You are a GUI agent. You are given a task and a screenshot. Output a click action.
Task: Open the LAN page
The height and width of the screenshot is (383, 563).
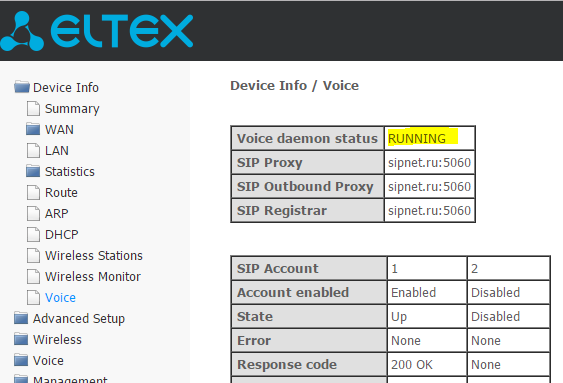[57, 151]
